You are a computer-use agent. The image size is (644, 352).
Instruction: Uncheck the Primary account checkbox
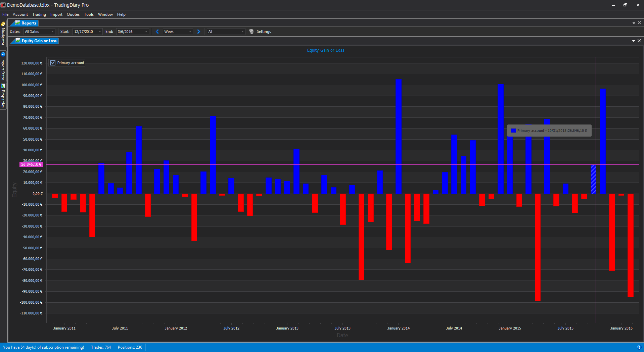click(x=53, y=63)
